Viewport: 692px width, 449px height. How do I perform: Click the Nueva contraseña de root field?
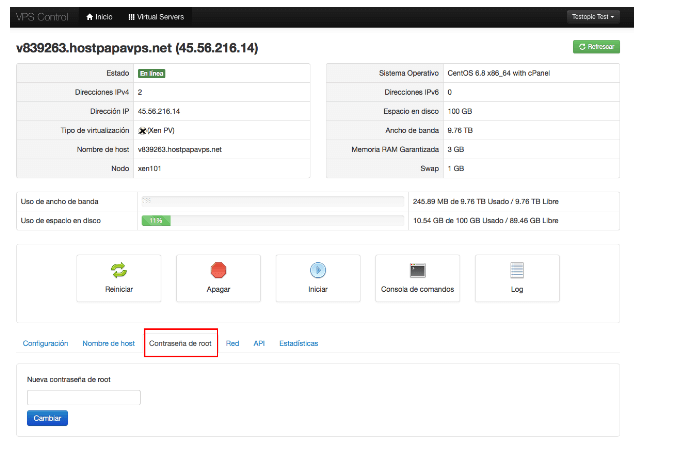pyautogui.click(x=84, y=397)
